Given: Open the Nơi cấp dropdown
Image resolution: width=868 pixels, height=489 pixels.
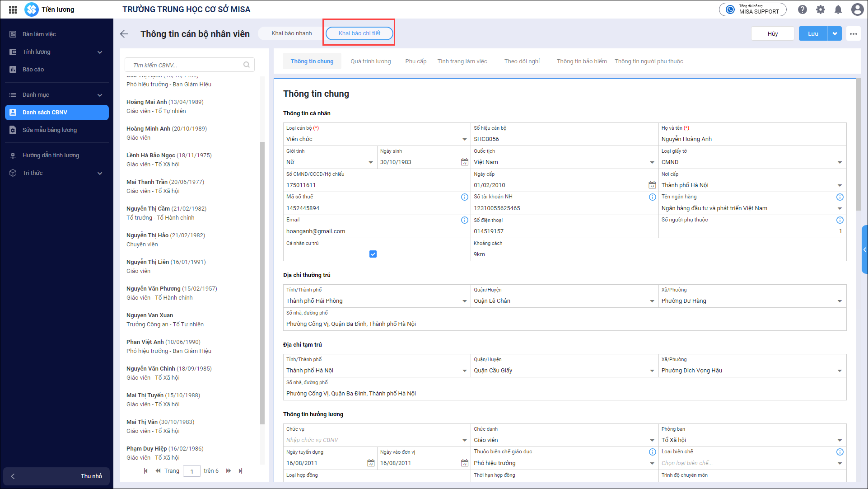Looking at the screenshot, I should [x=840, y=185].
